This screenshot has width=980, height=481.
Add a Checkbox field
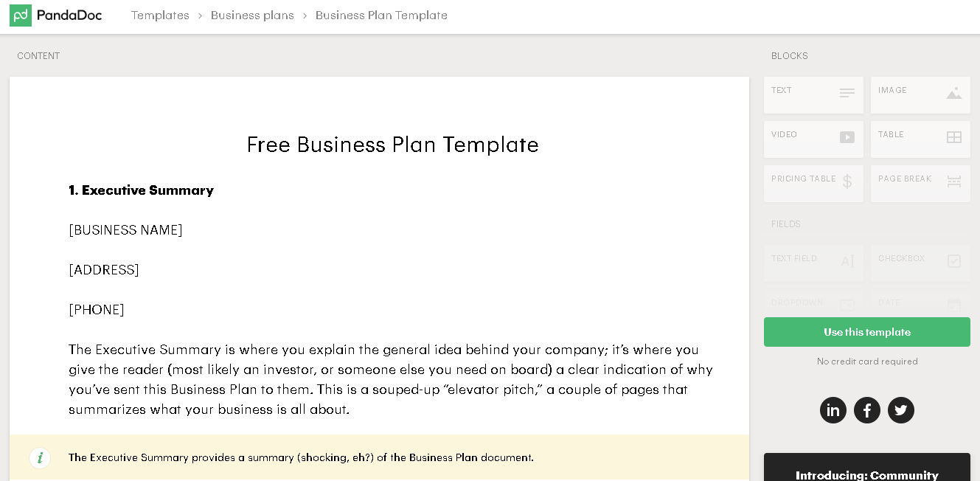click(x=920, y=263)
